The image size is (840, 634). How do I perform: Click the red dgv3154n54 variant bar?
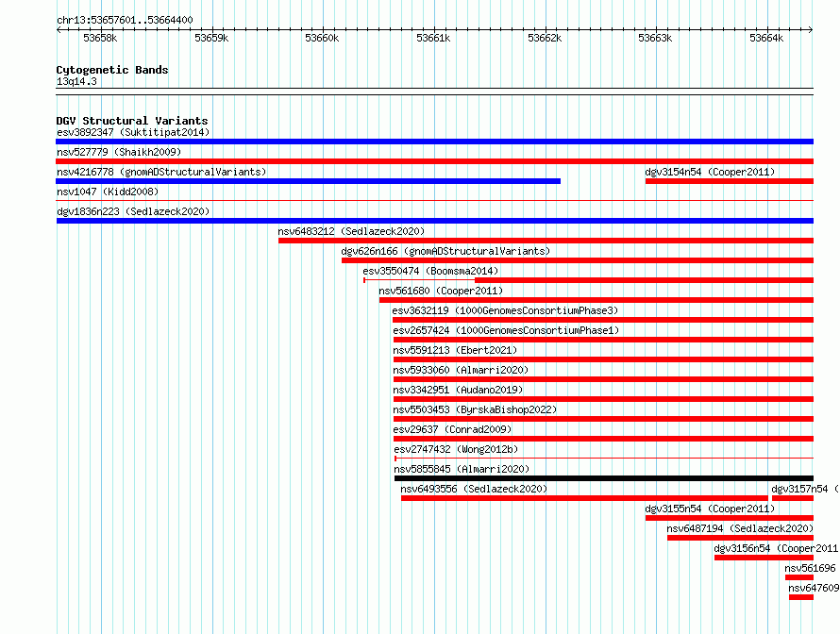point(730,181)
